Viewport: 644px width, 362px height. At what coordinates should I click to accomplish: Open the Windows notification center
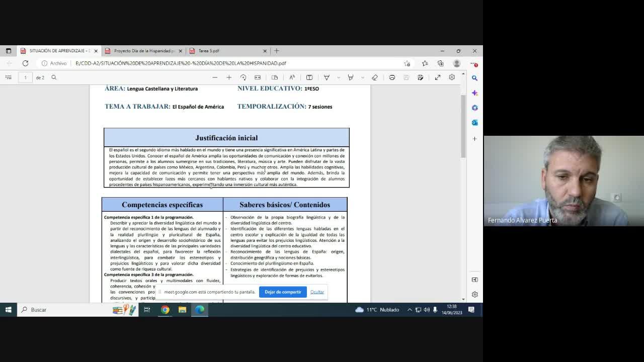[471, 310]
